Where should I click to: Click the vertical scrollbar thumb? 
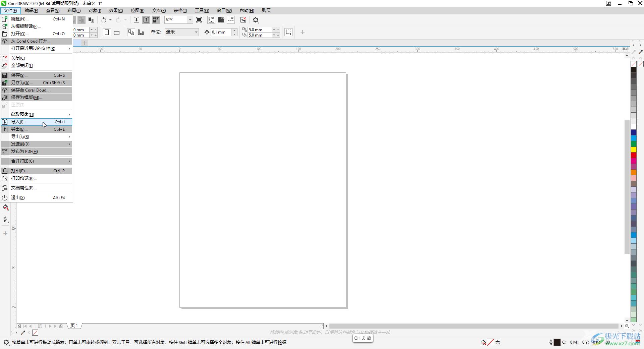pos(627,187)
